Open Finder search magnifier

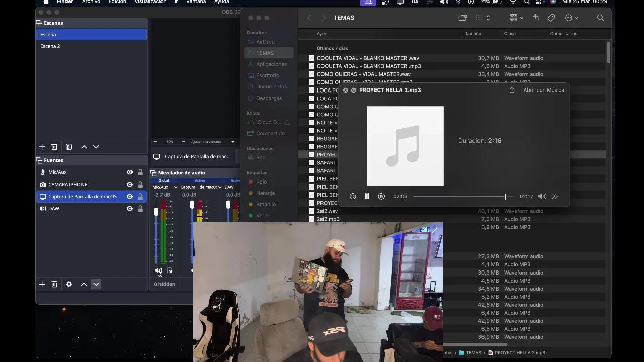600,18
